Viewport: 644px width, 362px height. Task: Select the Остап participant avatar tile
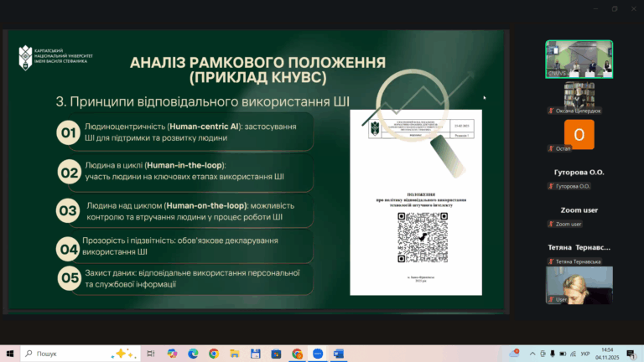(x=579, y=135)
